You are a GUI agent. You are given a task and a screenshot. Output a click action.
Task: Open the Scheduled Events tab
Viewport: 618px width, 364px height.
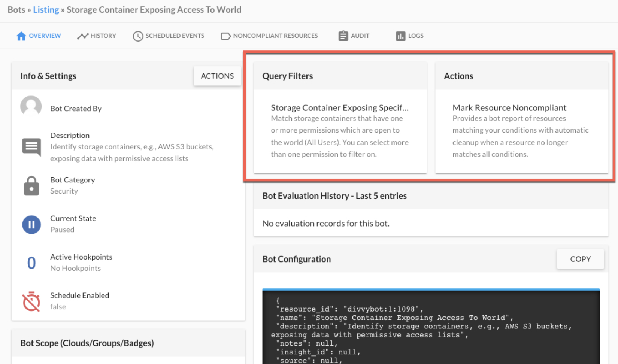pos(169,36)
